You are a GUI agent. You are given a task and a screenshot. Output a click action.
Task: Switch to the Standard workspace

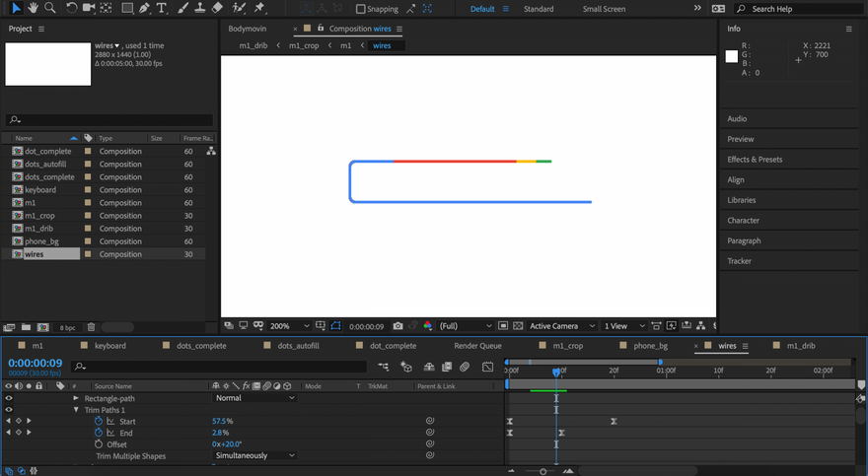click(539, 9)
